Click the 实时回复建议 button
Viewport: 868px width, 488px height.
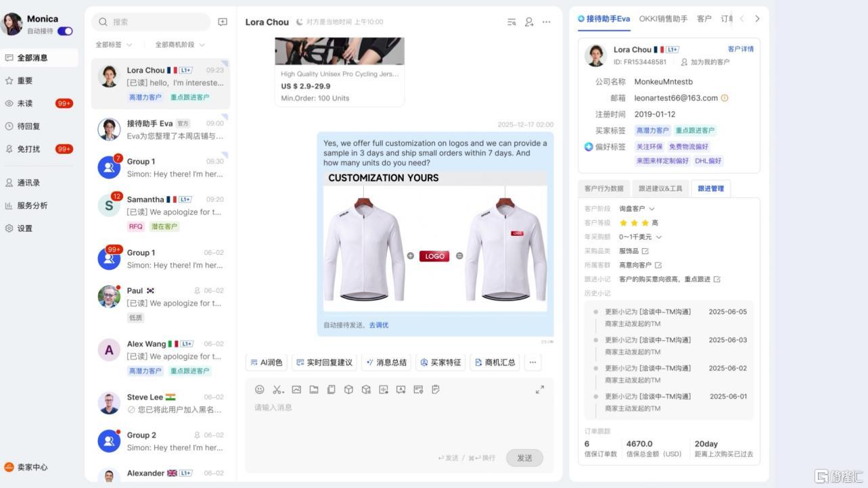click(x=325, y=362)
